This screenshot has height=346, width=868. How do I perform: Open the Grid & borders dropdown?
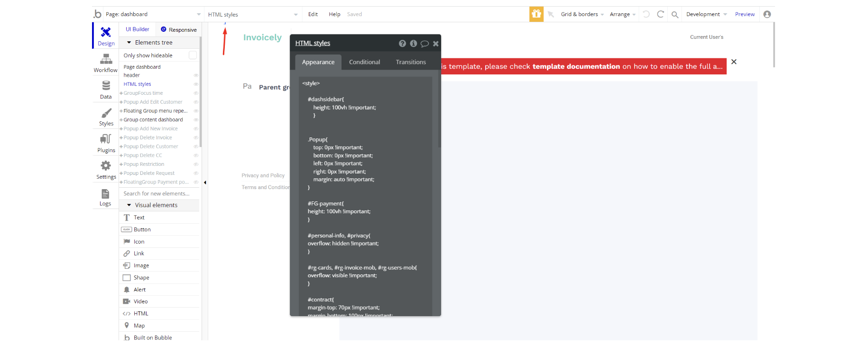click(x=582, y=14)
